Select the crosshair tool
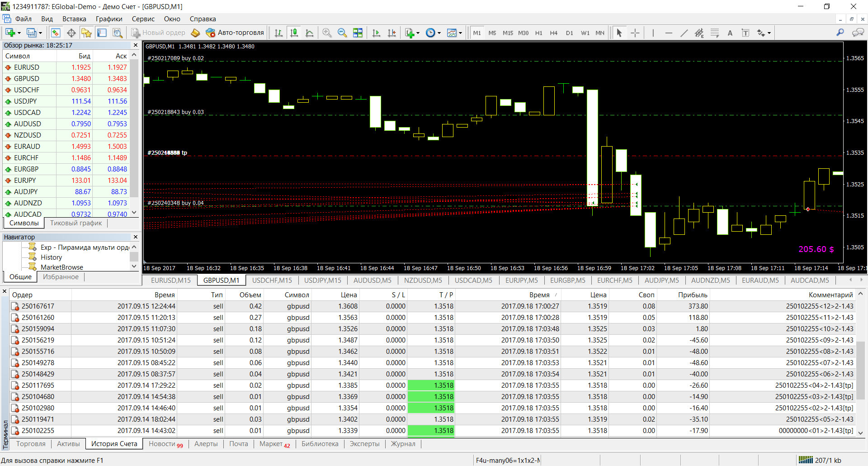Image resolution: width=868 pixels, height=466 pixels. click(x=635, y=33)
